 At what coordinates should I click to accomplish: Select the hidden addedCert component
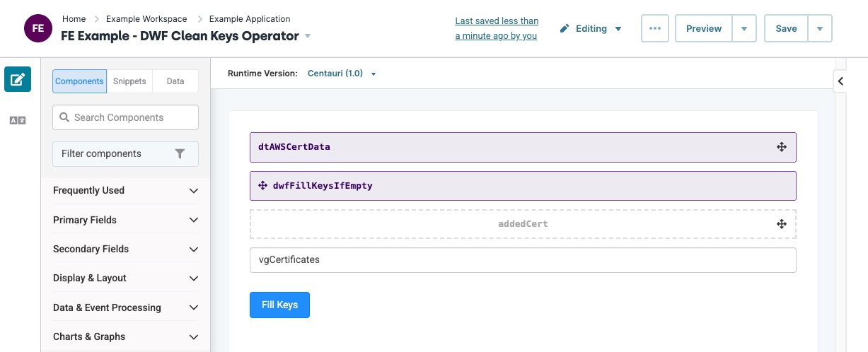[x=523, y=223]
